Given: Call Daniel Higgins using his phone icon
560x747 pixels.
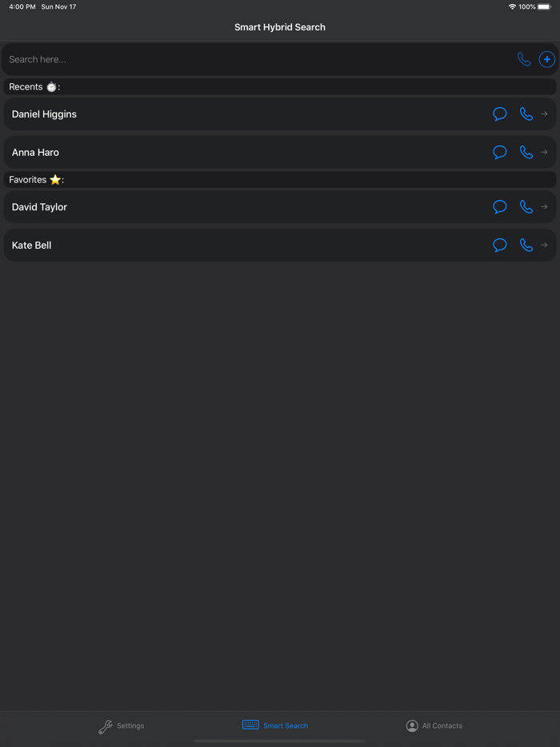Looking at the screenshot, I should [x=526, y=114].
